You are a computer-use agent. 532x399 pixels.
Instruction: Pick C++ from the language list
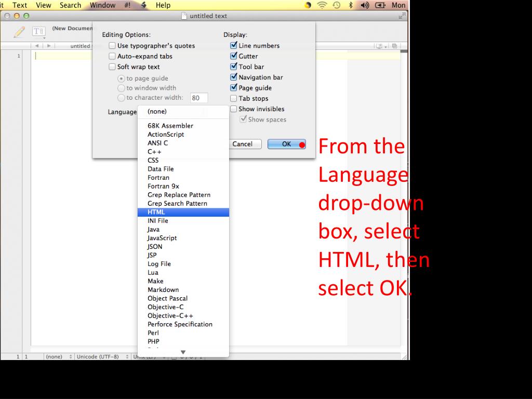click(183, 152)
